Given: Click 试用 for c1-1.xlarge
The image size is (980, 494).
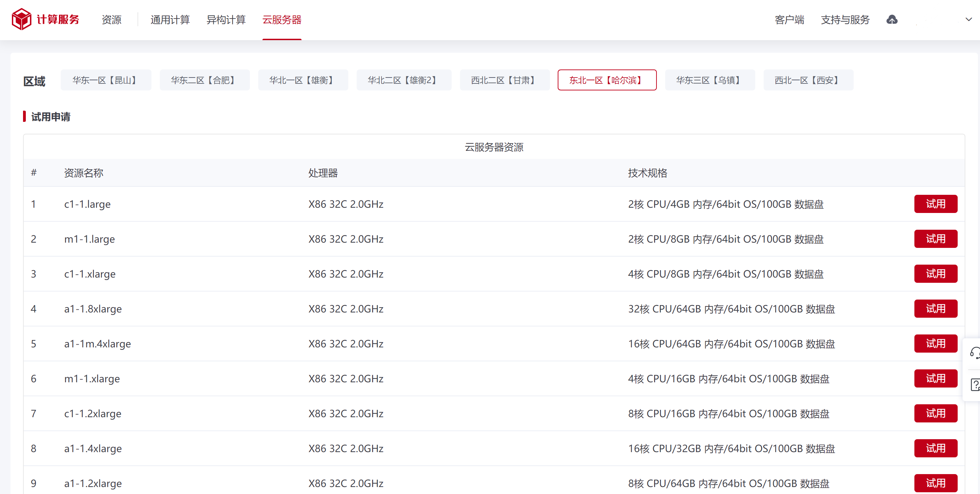Looking at the screenshot, I should 936,274.
